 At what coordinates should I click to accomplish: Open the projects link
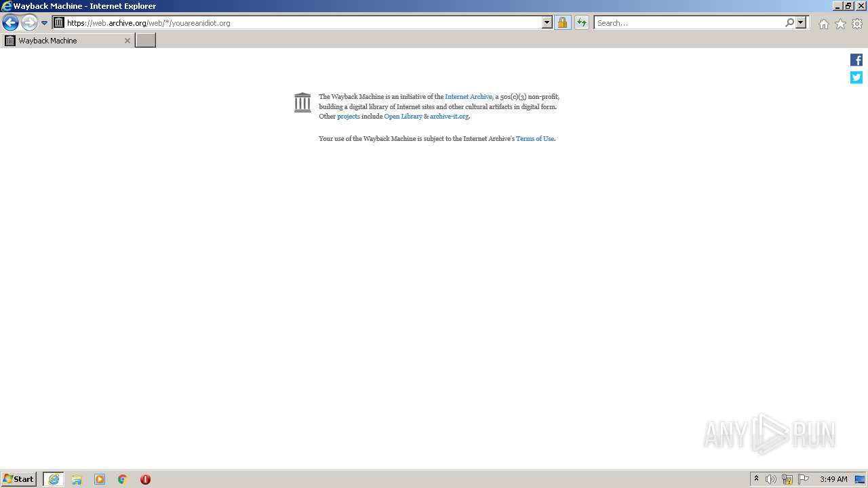[349, 117]
